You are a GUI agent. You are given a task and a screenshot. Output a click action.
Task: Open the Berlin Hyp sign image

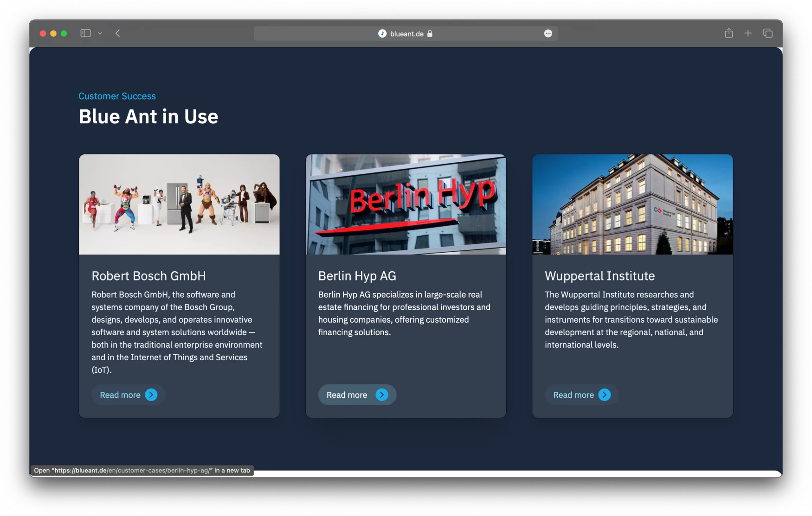tap(406, 204)
